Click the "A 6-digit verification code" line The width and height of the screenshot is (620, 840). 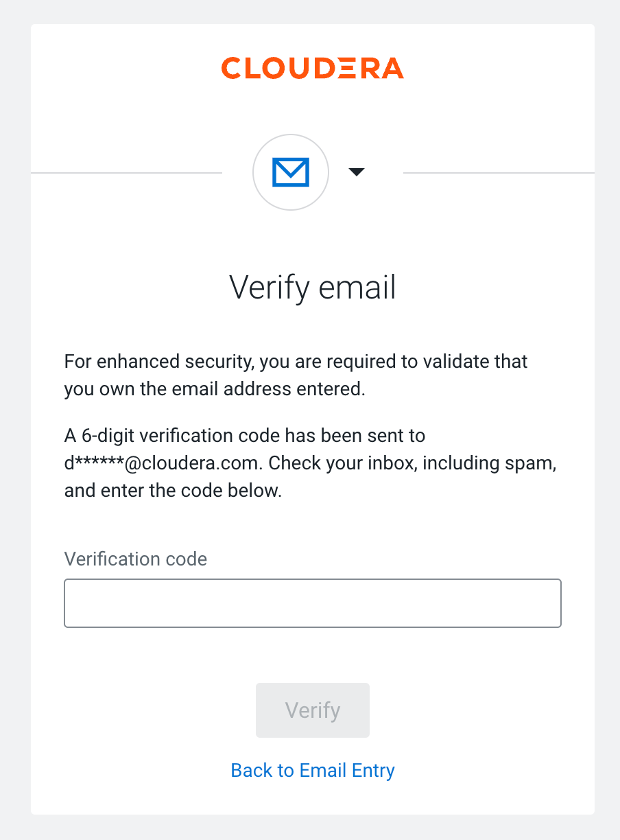tap(245, 436)
